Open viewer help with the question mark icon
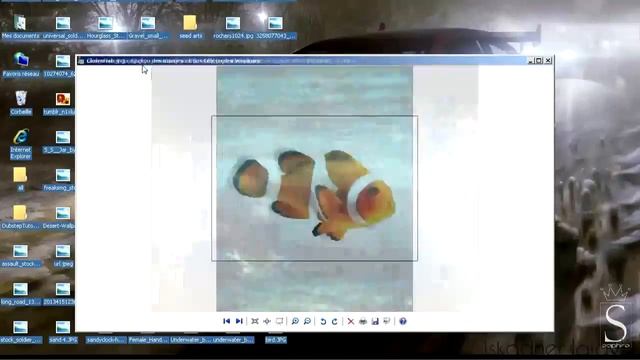640x360 pixels. [x=403, y=321]
